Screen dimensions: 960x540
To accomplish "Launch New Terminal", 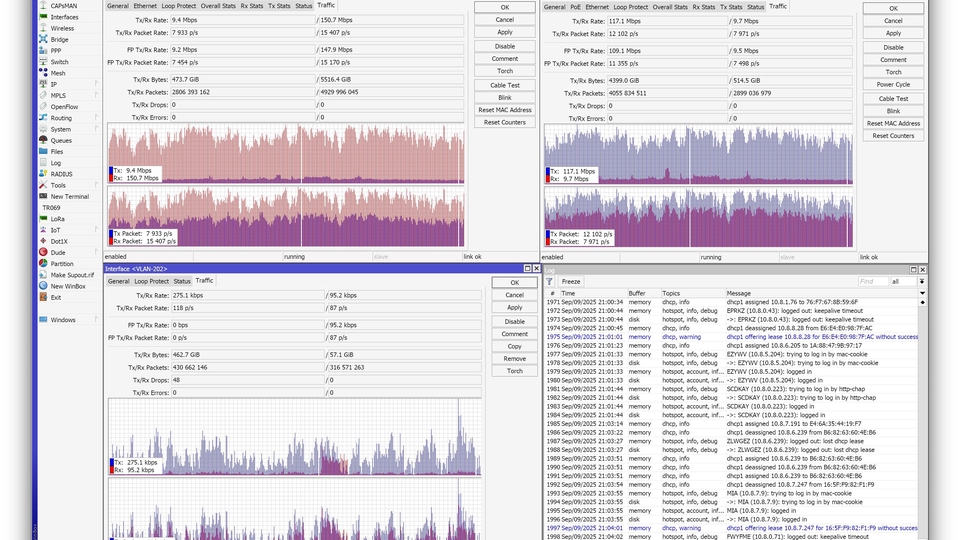I will pos(69,196).
